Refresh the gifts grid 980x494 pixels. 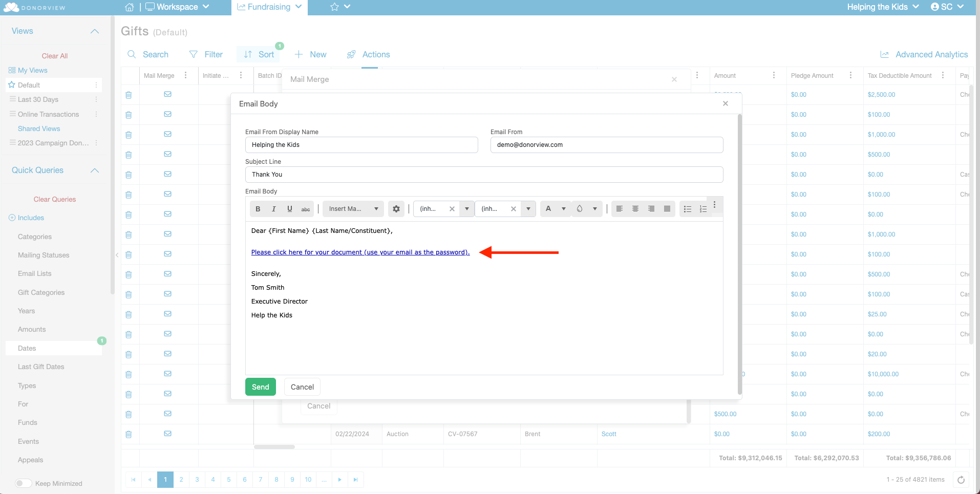coord(961,480)
